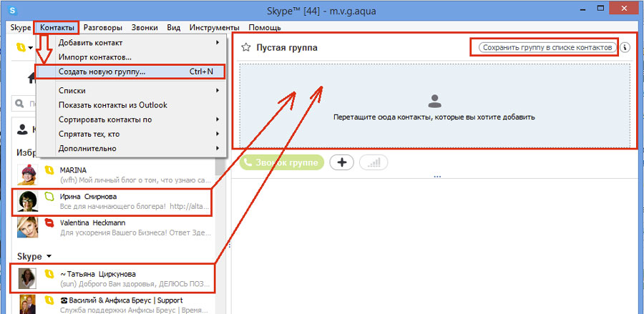Click the red status icon beside Valentina Heckmann
Screen dimensions: 644x314
click(x=49, y=222)
